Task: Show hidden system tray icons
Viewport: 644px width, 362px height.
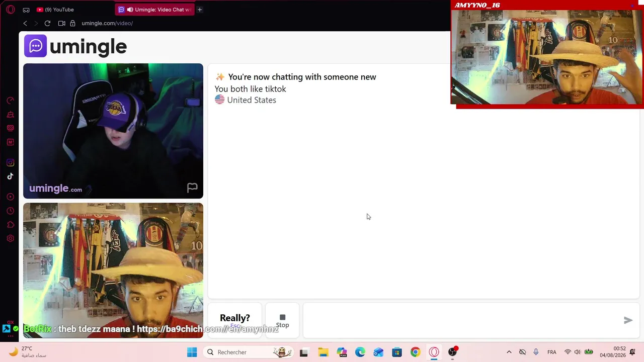Action: pos(509,352)
